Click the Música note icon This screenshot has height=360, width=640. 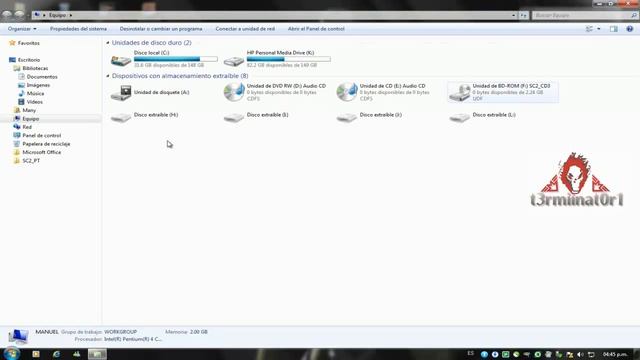[x=21, y=93]
